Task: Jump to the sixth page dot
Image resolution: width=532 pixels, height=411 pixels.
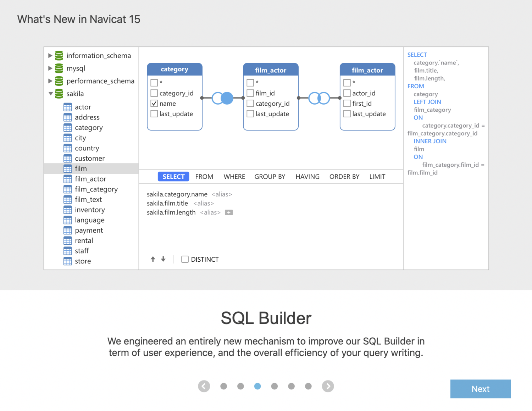Action: (308, 386)
